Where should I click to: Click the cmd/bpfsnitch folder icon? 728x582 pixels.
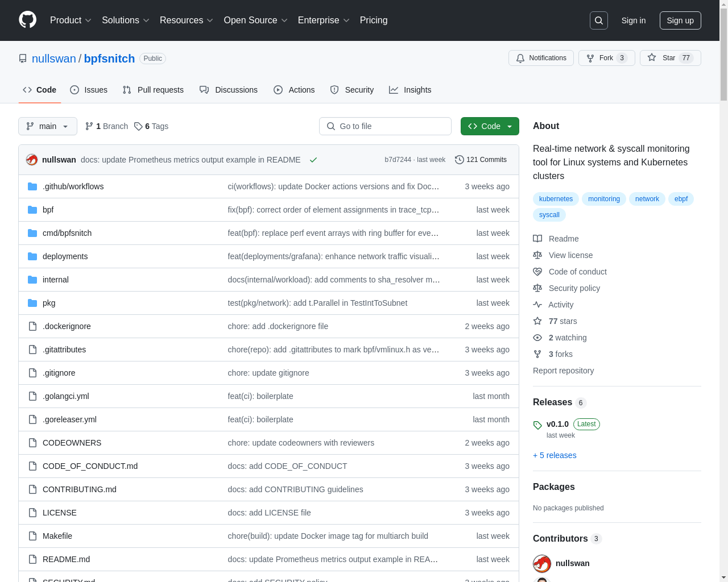32,233
